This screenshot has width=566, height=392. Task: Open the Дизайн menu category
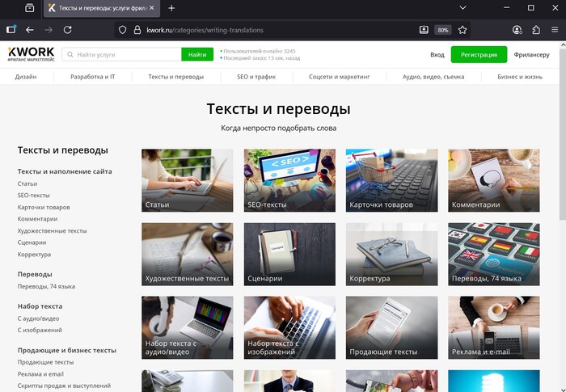click(26, 77)
